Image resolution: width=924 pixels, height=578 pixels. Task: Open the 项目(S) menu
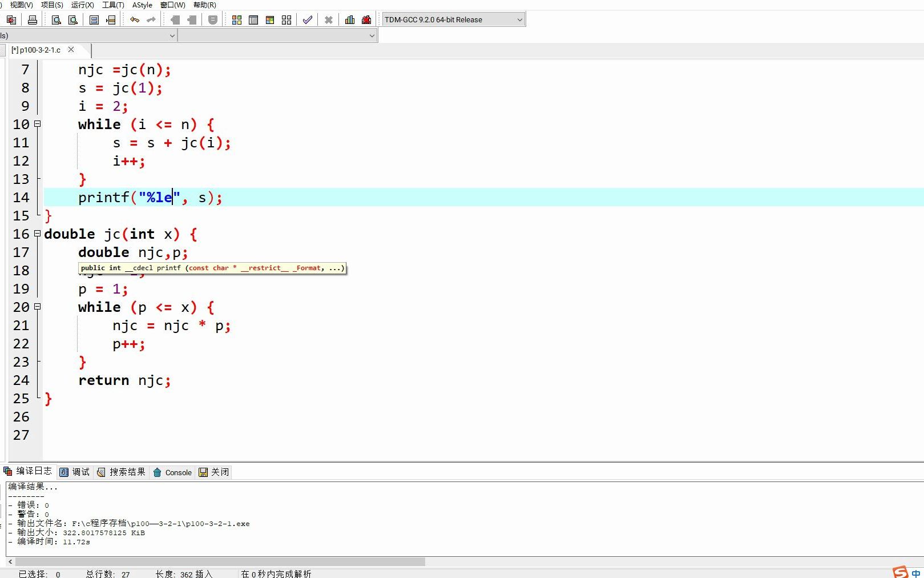click(x=52, y=5)
